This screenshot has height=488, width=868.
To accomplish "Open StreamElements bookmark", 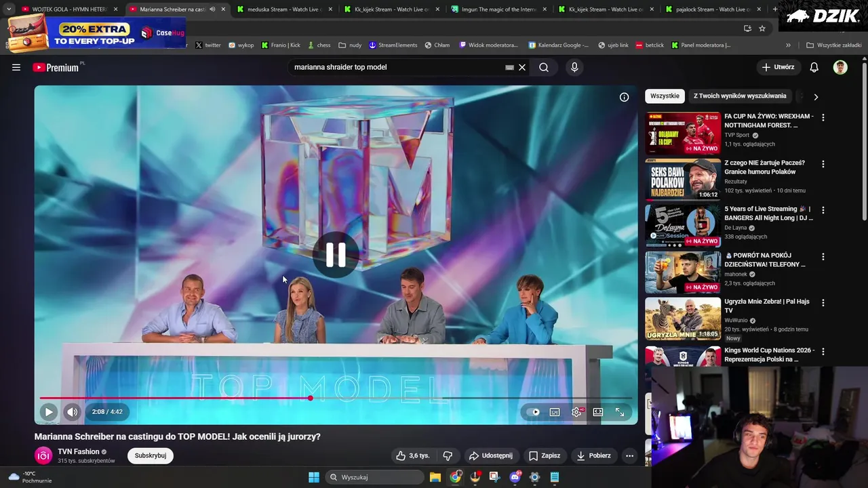I will click(393, 45).
